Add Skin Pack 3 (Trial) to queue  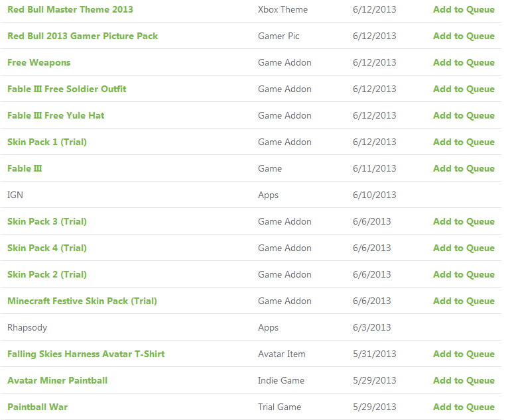tap(464, 221)
